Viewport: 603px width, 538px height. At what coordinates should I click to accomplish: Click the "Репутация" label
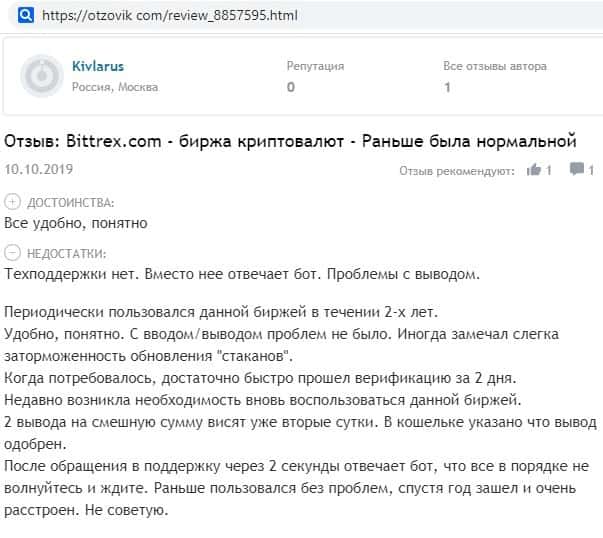(x=315, y=66)
